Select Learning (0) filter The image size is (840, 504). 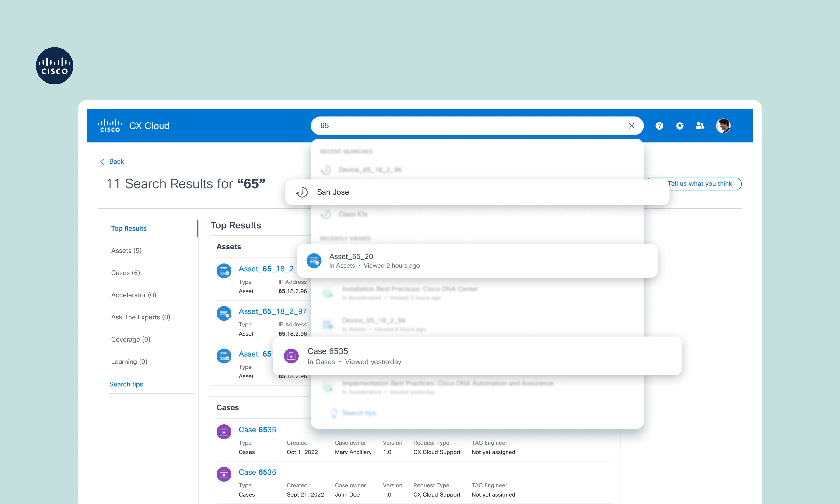129,361
